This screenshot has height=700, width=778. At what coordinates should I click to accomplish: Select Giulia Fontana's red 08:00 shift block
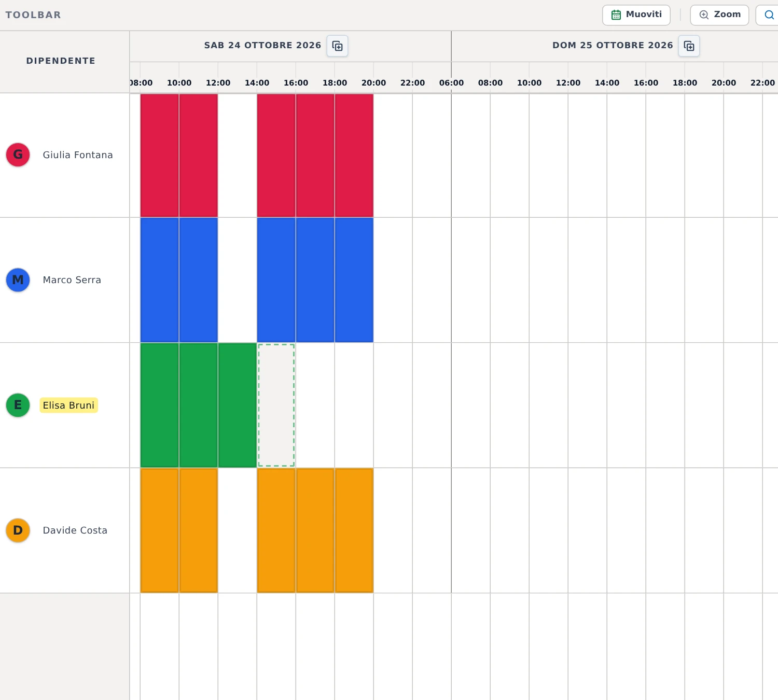coord(160,155)
